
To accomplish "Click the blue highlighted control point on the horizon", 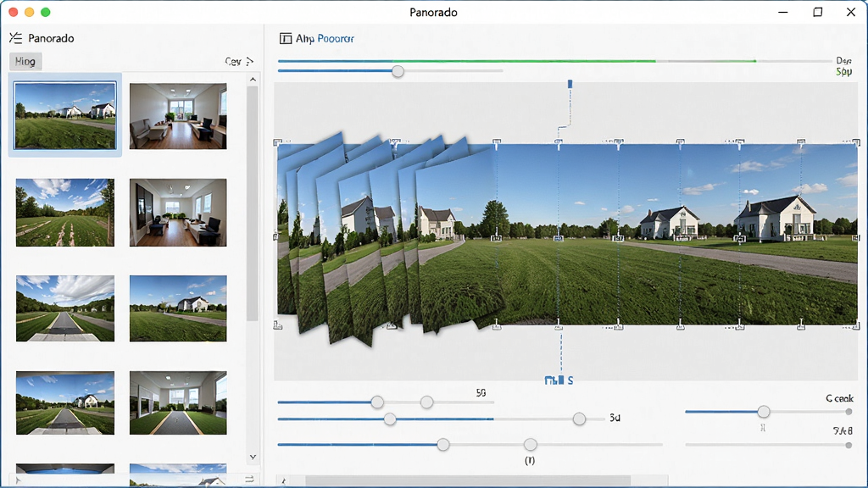I will tap(559, 238).
